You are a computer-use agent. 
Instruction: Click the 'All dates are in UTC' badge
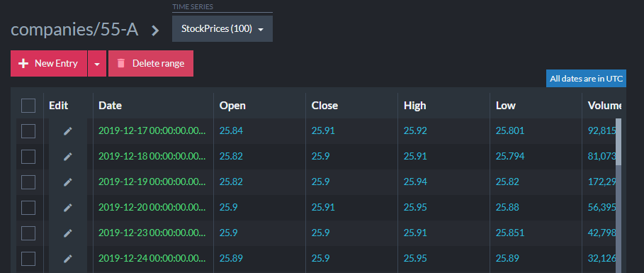(x=586, y=79)
